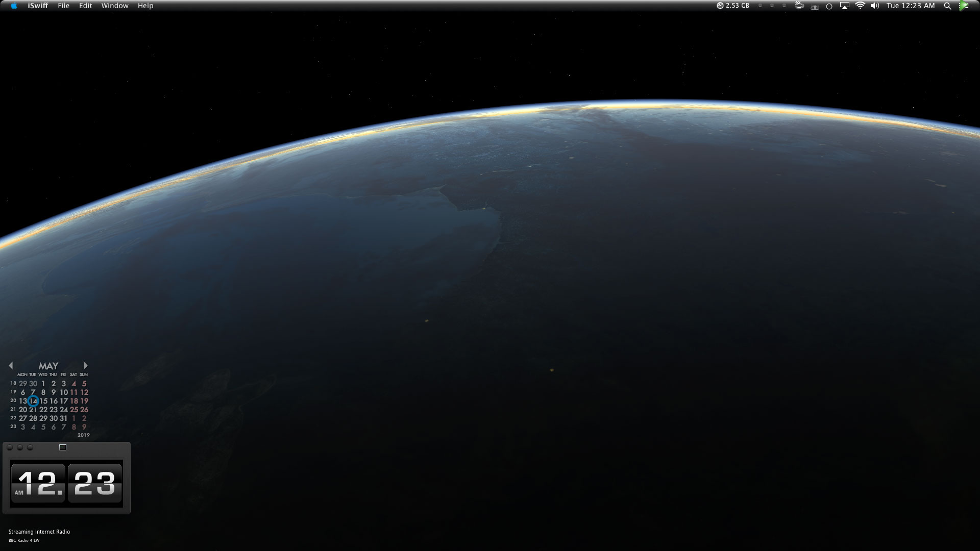Click the Streaming Internet Radio label
The height and width of the screenshot is (551, 980).
39,532
